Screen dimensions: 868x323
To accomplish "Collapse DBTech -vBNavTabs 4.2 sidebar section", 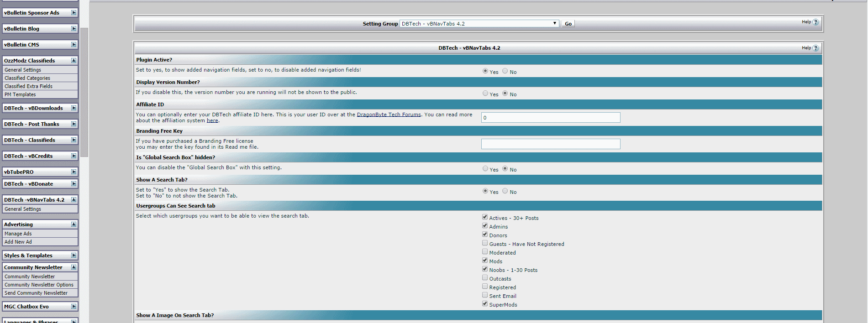I will (x=74, y=200).
